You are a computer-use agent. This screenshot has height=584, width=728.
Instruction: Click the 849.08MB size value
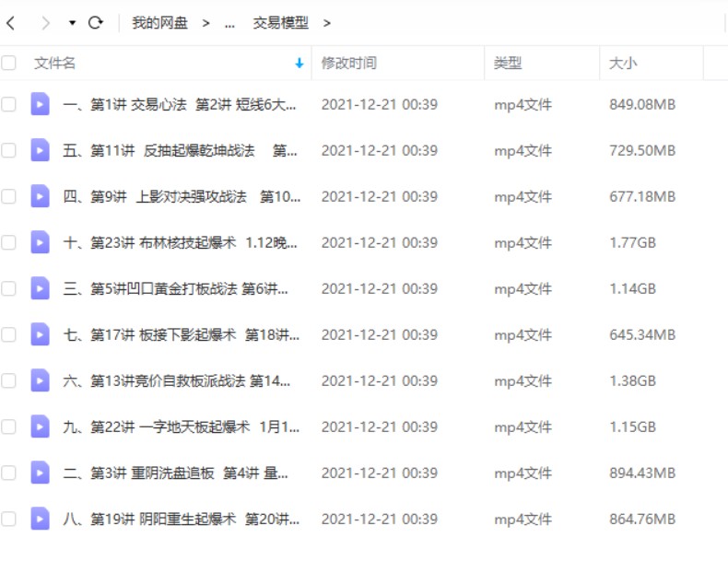[x=642, y=104]
